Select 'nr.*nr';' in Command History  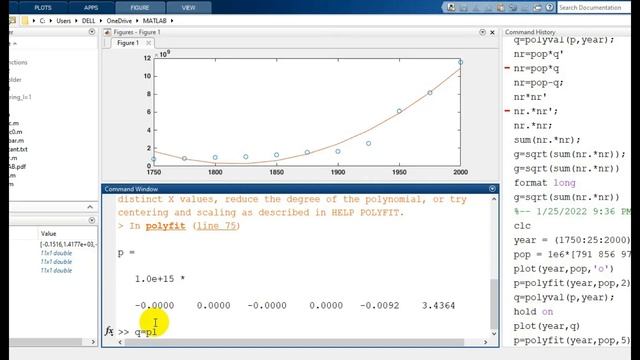(x=535, y=111)
